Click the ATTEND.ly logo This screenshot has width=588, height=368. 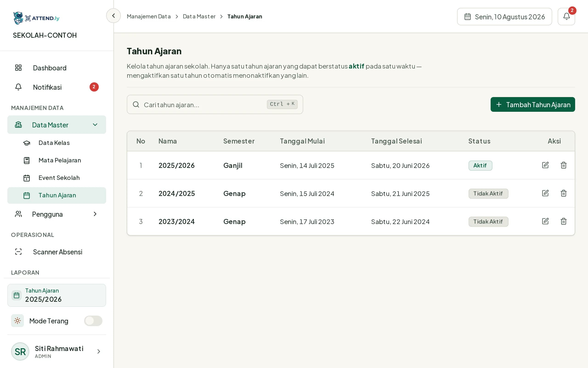point(37,18)
